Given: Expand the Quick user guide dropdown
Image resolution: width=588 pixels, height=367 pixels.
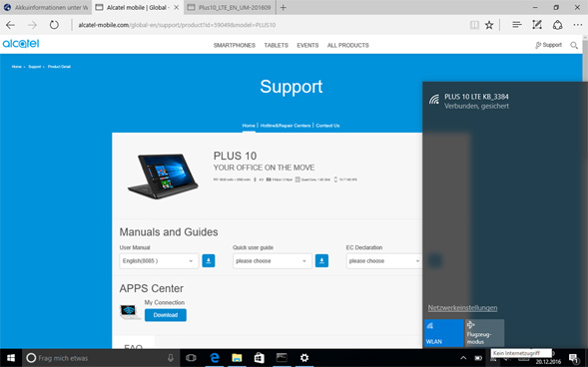Looking at the screenshot, I should [273, 261].
